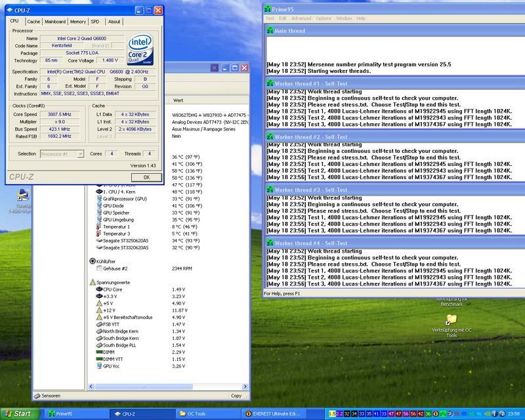Click the North Bridge Kern row icon

(x=99, y=331)
